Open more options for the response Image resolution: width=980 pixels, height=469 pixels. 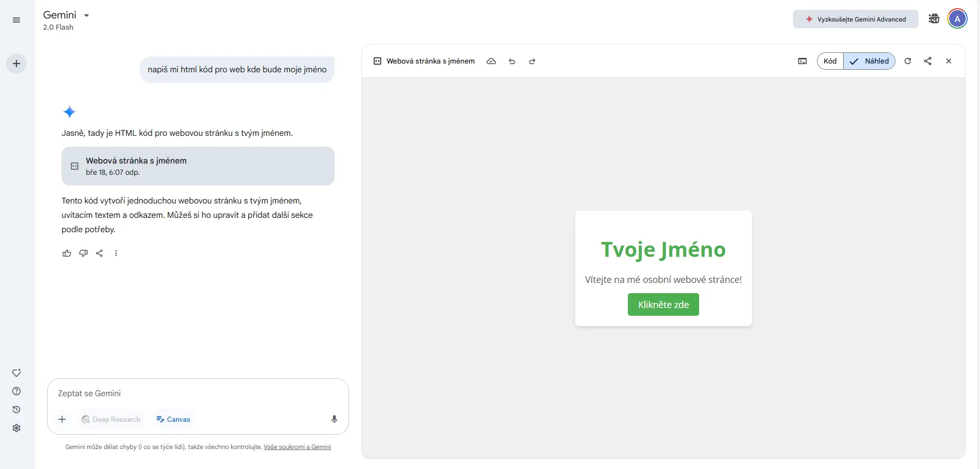click(x=116, y=253)
